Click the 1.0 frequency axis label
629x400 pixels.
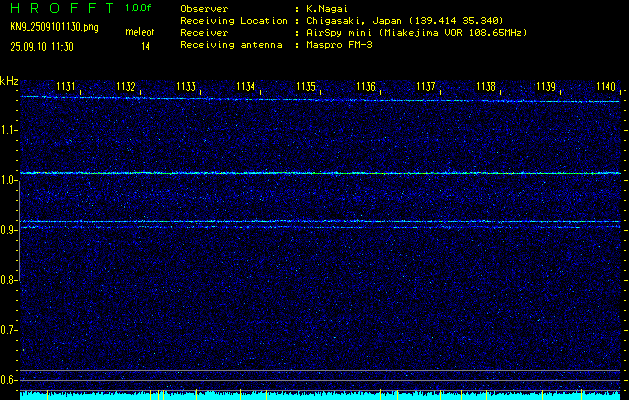click(8, 181)
